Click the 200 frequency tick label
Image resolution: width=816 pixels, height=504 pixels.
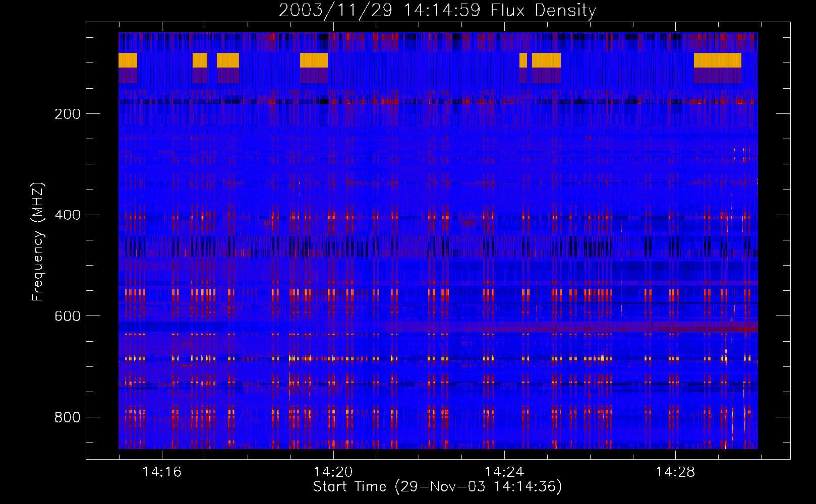pyautogui.click(x=68, y=114)
